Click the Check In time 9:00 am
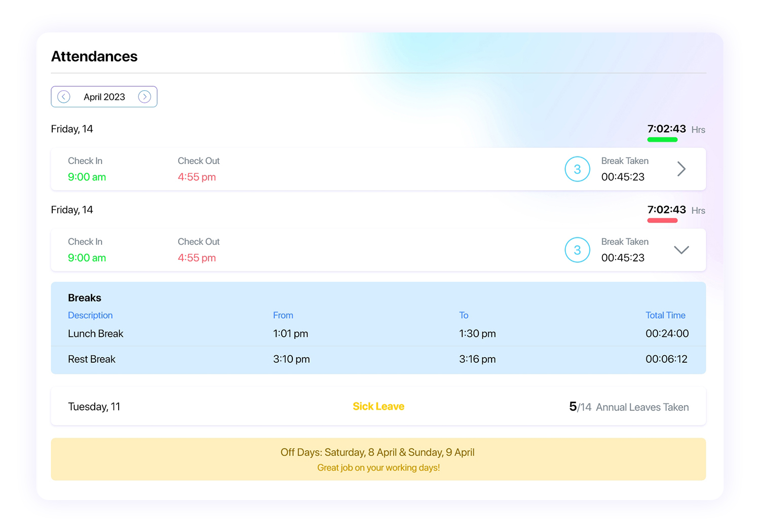760x532 pixels. [x=87, y=177]
